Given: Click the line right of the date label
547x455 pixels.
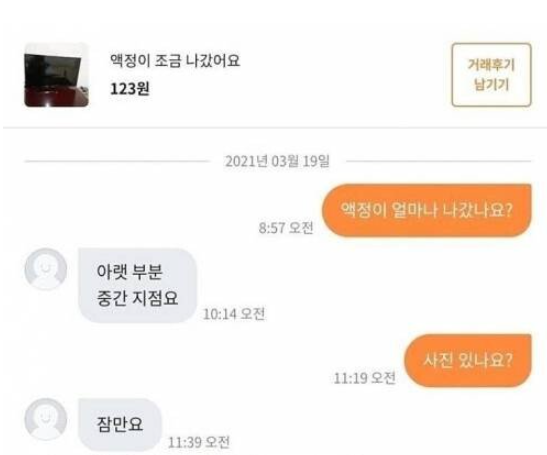Looking at the screenshot, I should pos(439,161).
